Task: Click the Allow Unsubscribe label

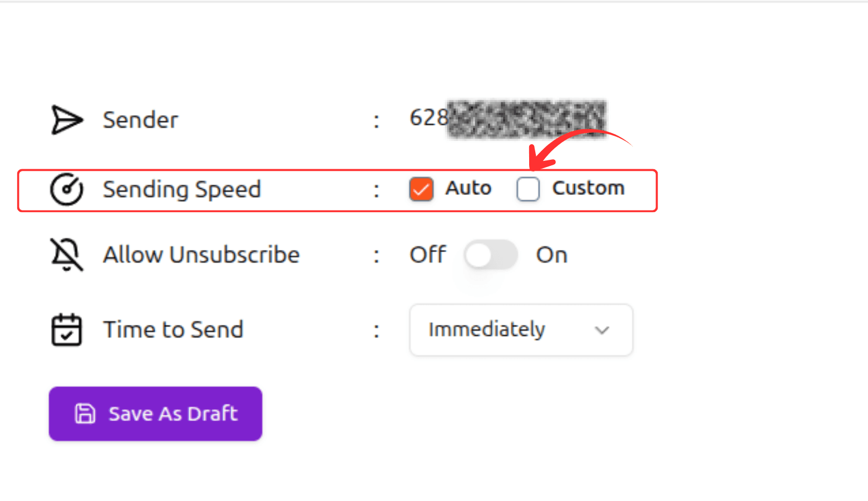Action: pyautogui.click(x=201, y=255)
